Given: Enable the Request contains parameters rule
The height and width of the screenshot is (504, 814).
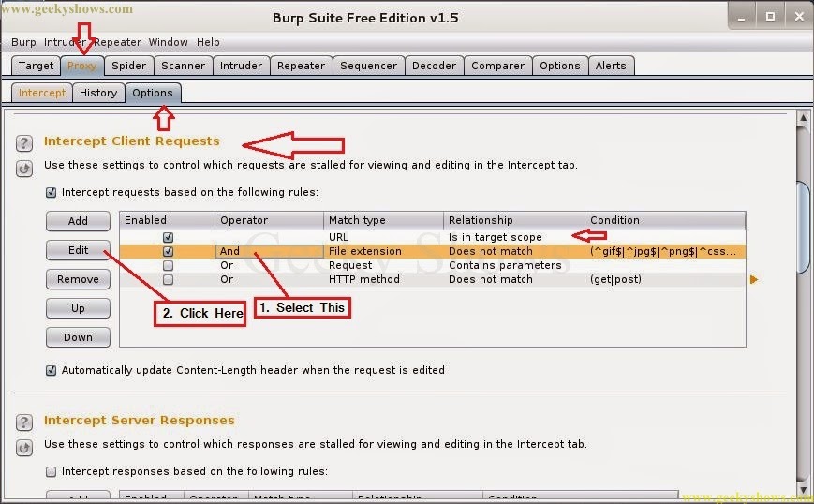Looking at the screenshot, I should tap(168, 265).
